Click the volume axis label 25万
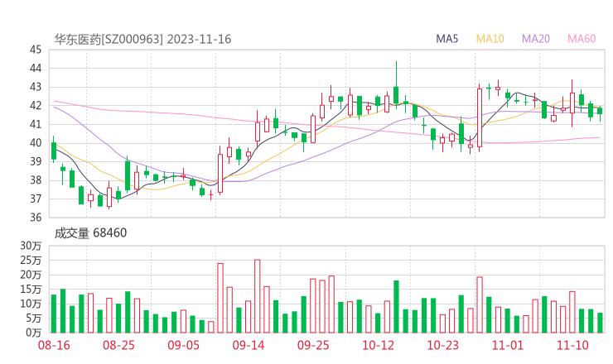 tap(31, 260)
